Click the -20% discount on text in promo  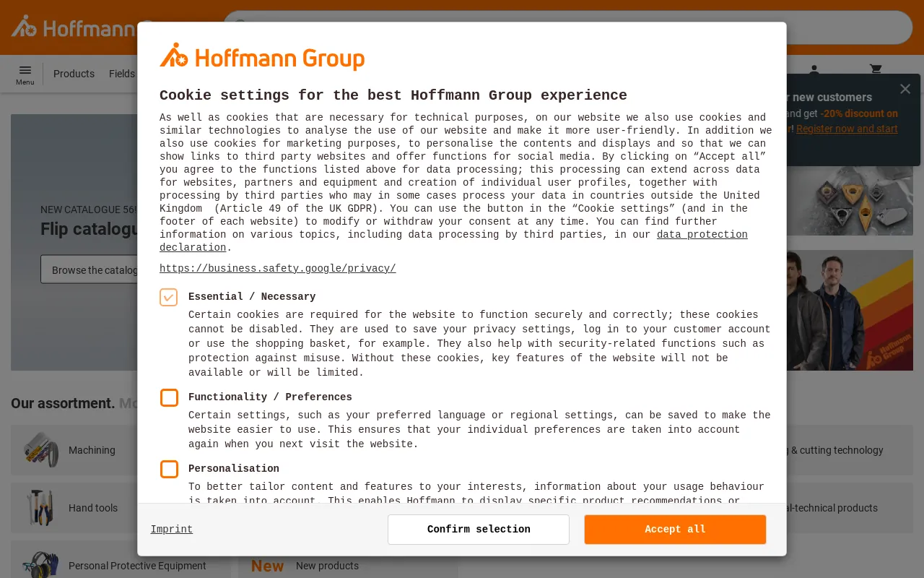pos(859,113)
